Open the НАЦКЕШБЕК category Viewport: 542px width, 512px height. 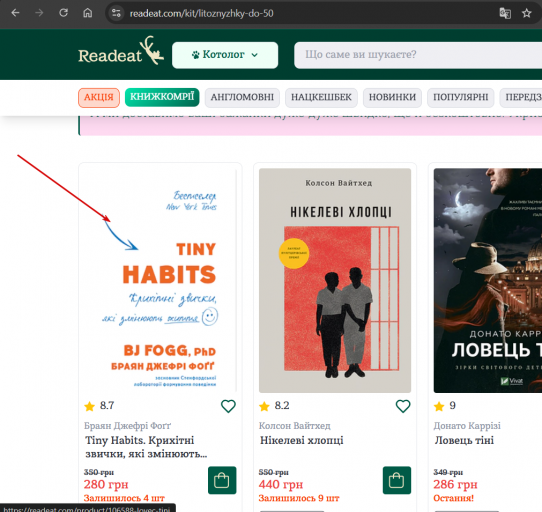[x=321, y=97]
